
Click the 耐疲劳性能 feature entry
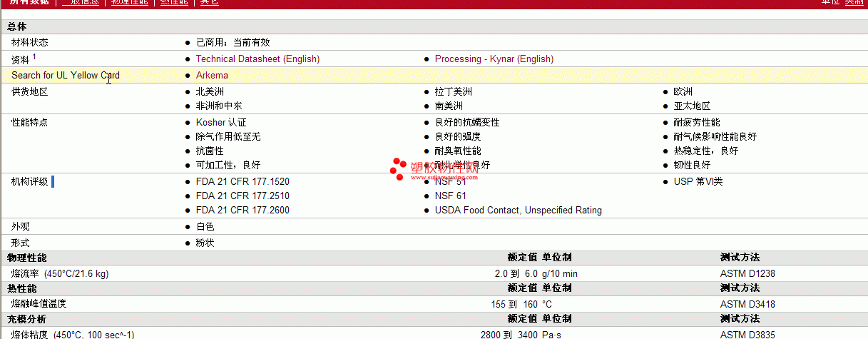tap(697, 122)
